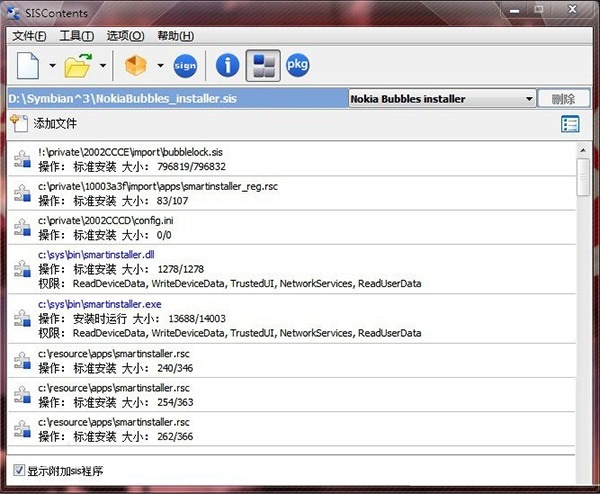Click the puzzle icon beside smartinstaller.dll
This screenshot has width=600, height=494.
pyautogui.click(x=22, y=269)
